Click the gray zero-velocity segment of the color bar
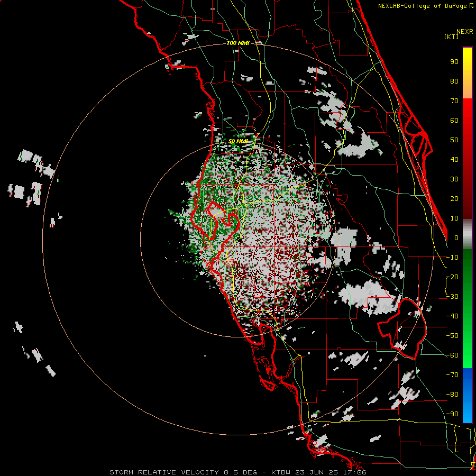This screenshot has height=476, width=476. [467, 234]
